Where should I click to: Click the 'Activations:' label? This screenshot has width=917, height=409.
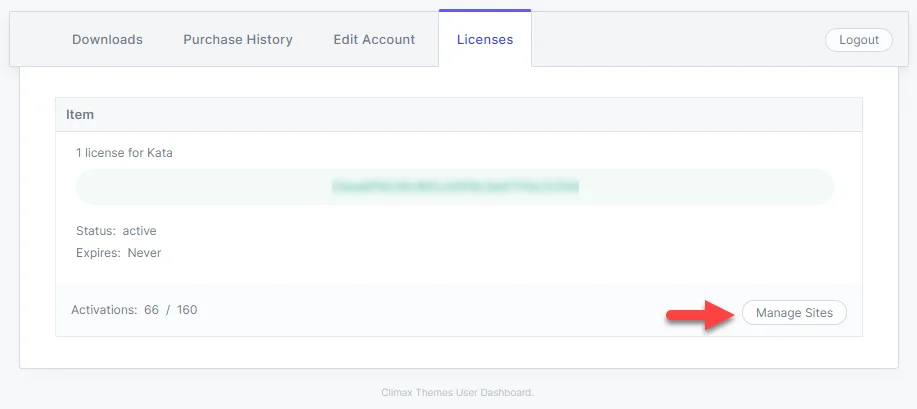click(104, 310)
